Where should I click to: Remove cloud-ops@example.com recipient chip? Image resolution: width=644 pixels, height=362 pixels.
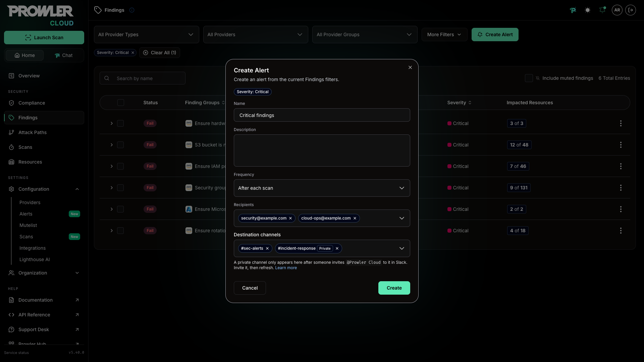click(x=355, y=218)
